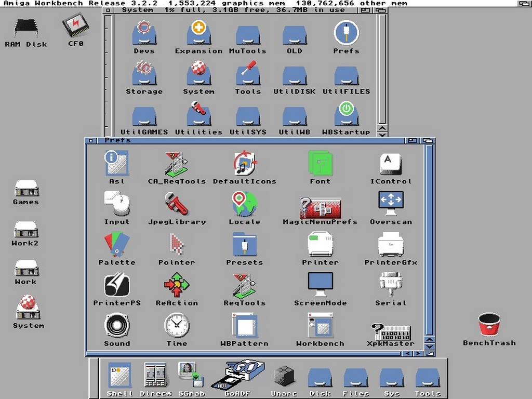
Task: Select the PrinterGfx icon
Action: [391, 244]
